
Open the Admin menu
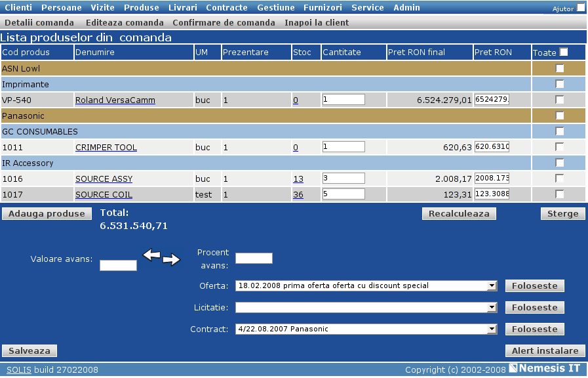tap(406, 7)
